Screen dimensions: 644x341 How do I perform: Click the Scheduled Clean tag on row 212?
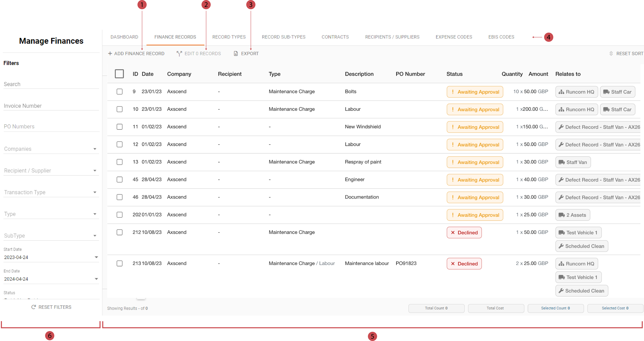582,246
